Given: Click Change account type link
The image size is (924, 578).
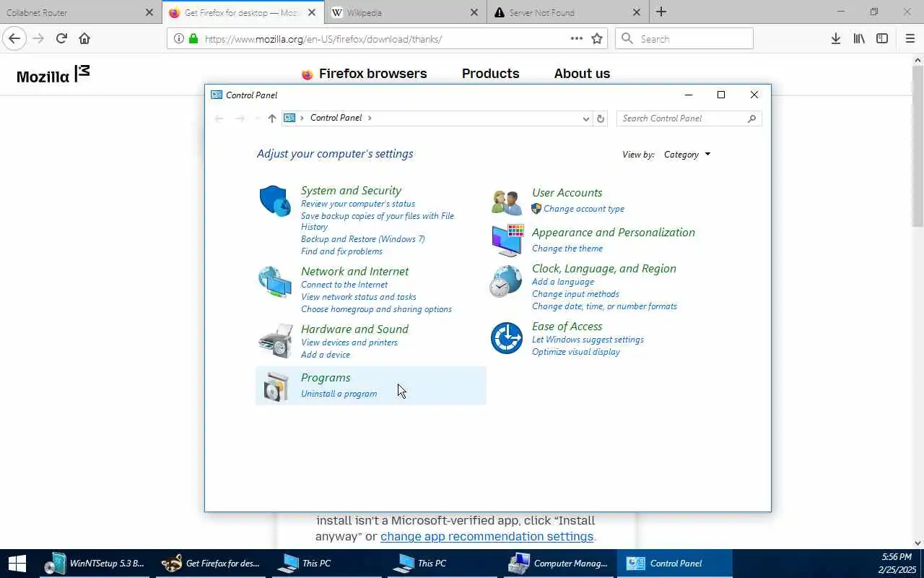Looking at the screenshot, I should pos(584,209).
